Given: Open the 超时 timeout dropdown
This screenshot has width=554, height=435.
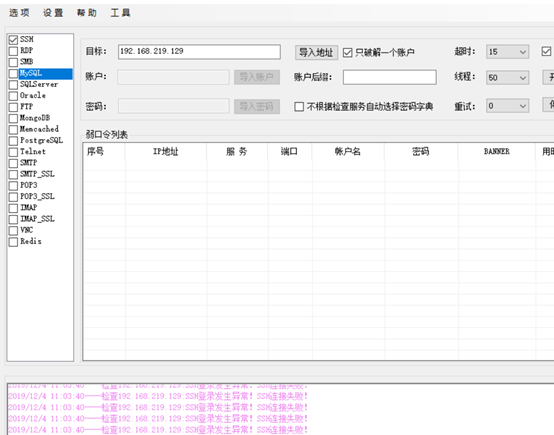Looking at the screenshot, I should coord(507,52).
